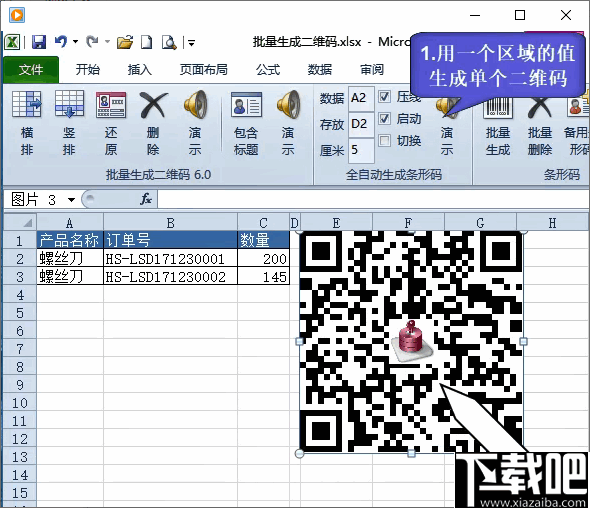
Task: Click the 包含标题 include header icon
Action: click(246, 104)
